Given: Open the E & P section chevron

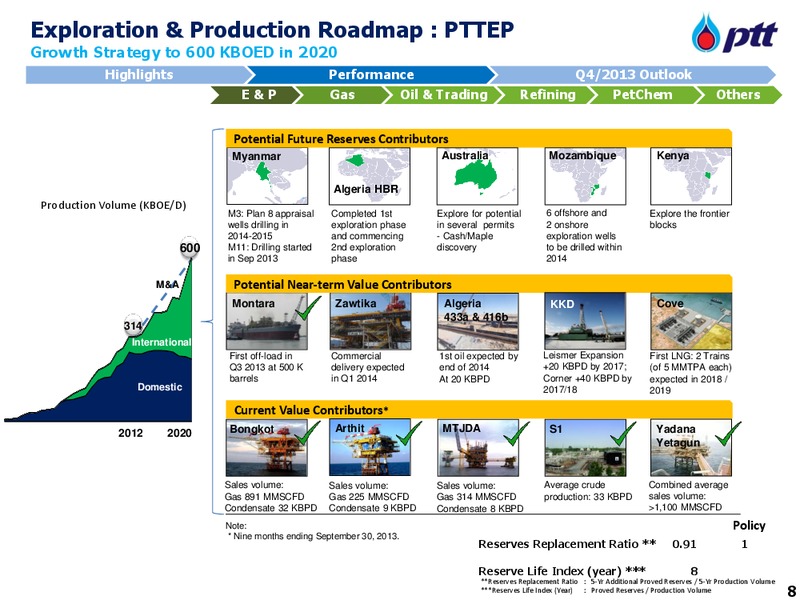Looking at the screenshot, I should click(258, 95).
